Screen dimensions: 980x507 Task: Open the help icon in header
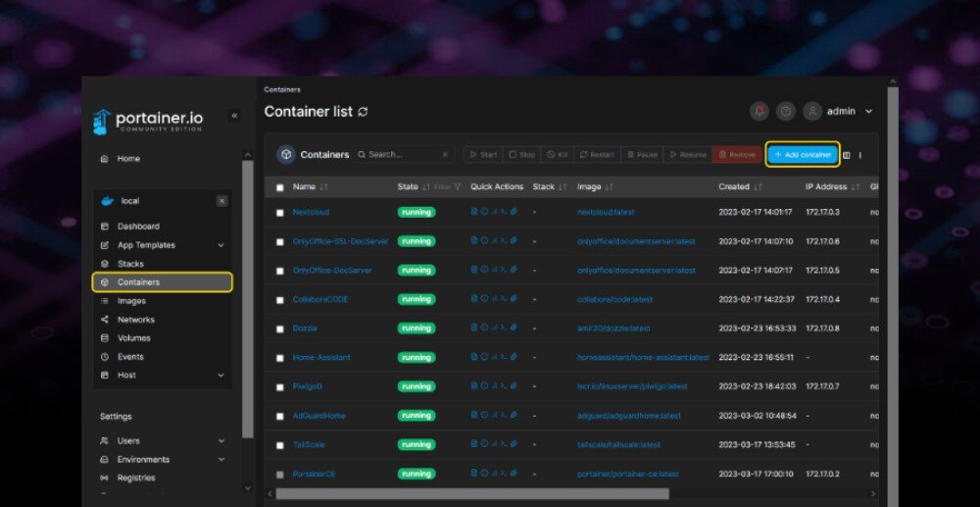click(x=786, y=111)
